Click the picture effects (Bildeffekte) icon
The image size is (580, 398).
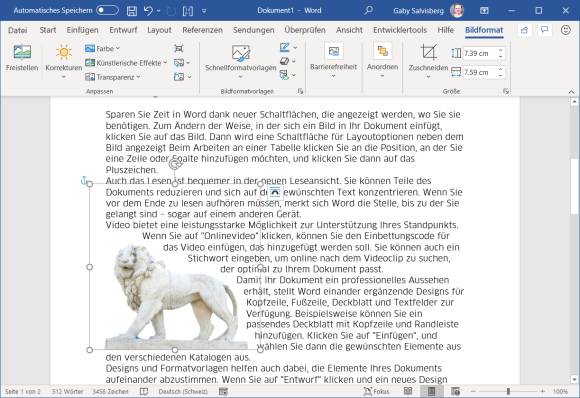coord(284,61)
